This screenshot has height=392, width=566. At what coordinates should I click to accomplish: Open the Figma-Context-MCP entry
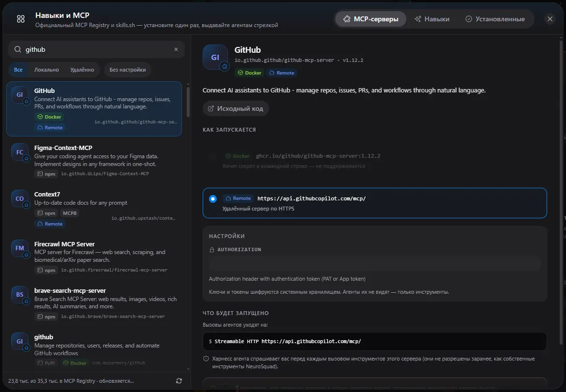[94, 160]
